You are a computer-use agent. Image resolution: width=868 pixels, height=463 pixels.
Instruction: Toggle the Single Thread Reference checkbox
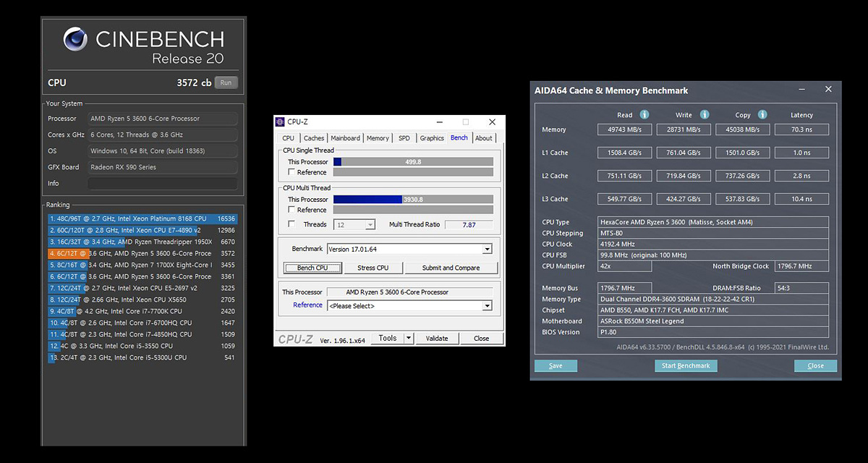click(292, 172)
